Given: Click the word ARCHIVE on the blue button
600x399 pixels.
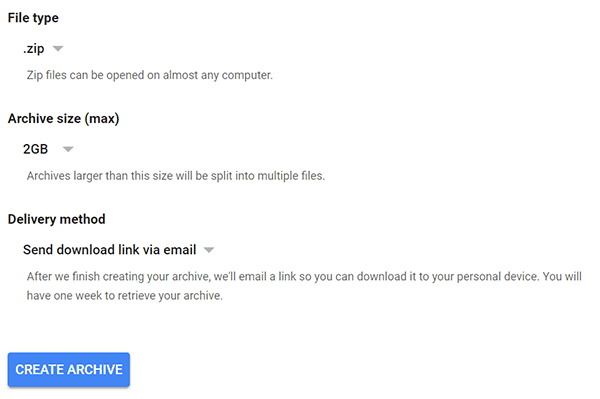Looking at the screenshot, I should coord(96,370).
